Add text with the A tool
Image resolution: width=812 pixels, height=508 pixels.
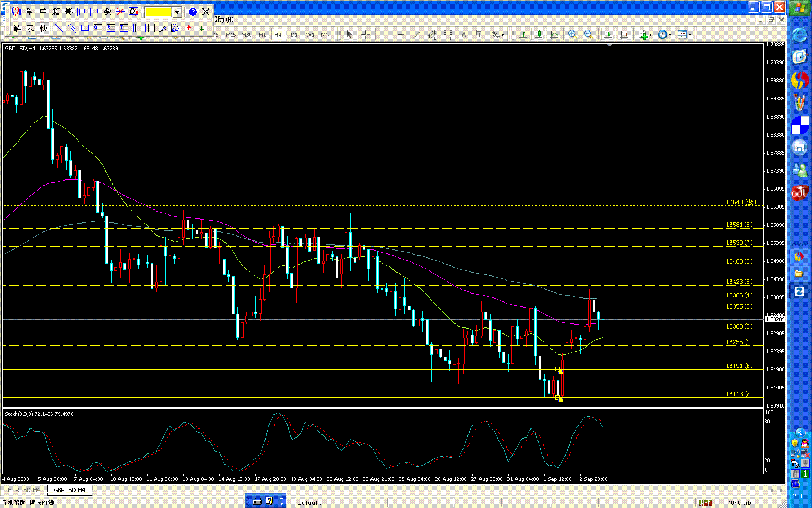pyautogui.click(x=464, y=34)
